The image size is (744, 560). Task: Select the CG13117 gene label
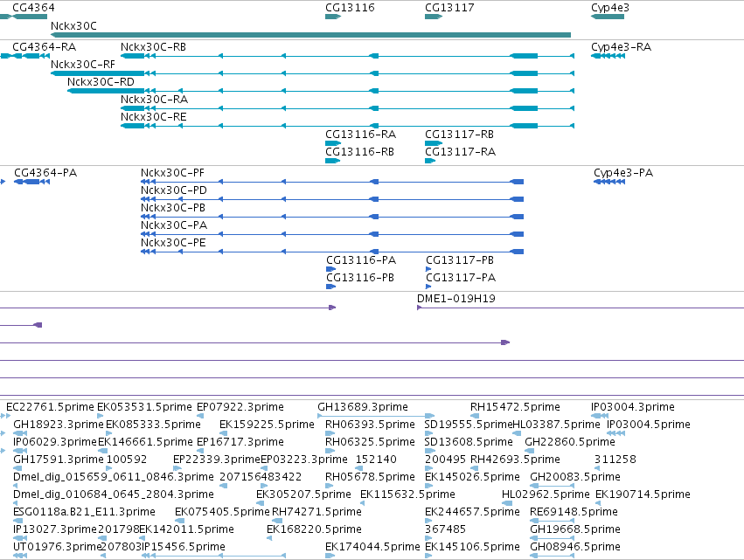[x=449, y=8]
